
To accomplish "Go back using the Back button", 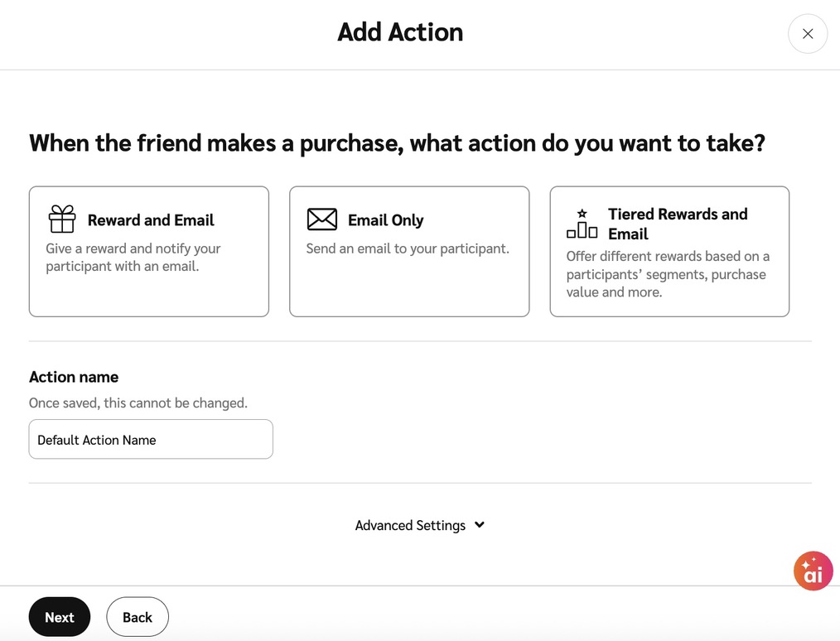I will (138, 617).
